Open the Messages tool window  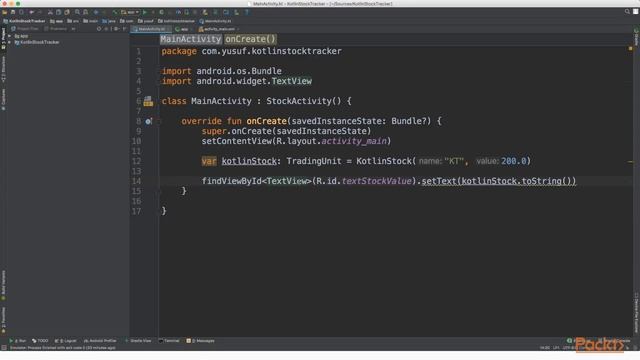[200, 340]
